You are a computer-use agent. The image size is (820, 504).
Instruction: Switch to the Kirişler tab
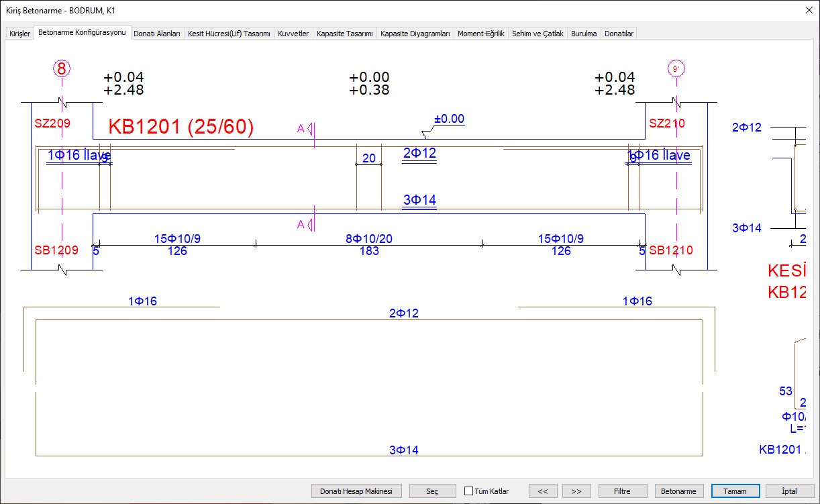coord(19,34)
